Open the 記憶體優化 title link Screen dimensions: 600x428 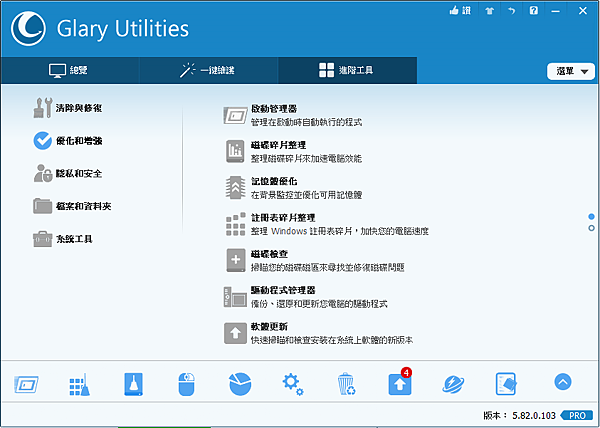(274, 182)
